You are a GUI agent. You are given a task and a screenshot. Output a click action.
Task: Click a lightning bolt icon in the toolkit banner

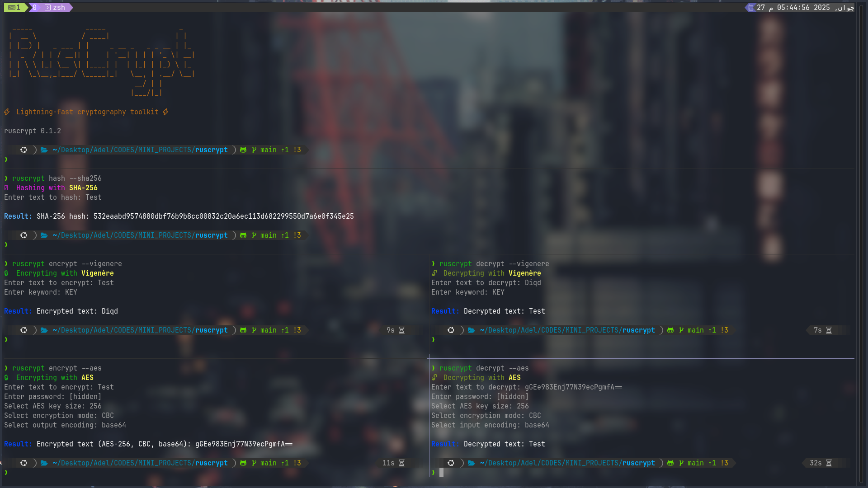pos(6,112)
